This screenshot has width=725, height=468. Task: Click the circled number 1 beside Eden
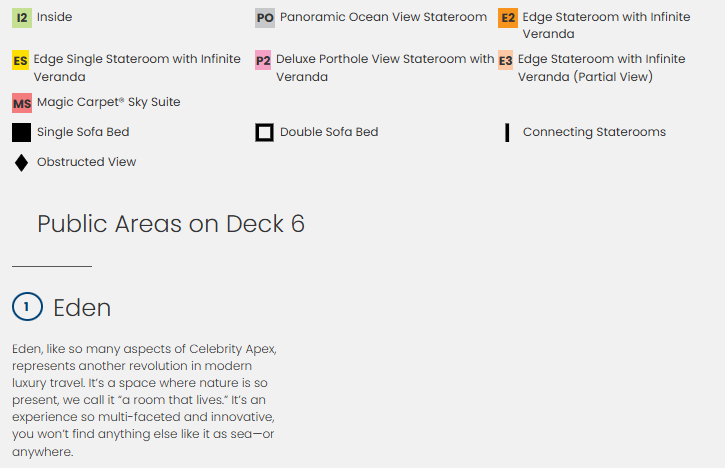27,307
